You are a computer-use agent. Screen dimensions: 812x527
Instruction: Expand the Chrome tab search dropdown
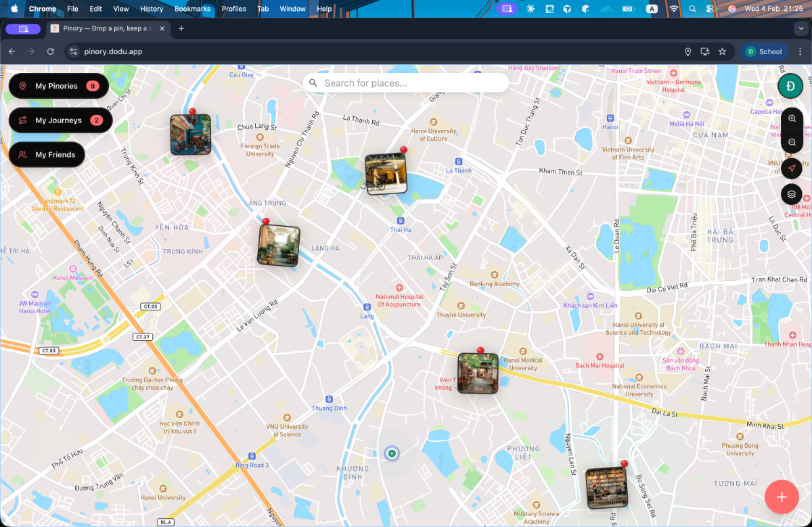click(801, 28)
